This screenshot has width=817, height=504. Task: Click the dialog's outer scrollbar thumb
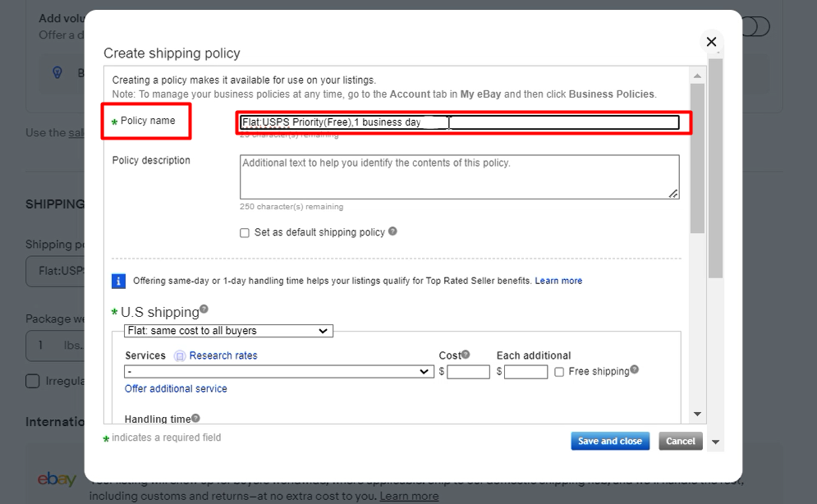click(x=716, y=168)
